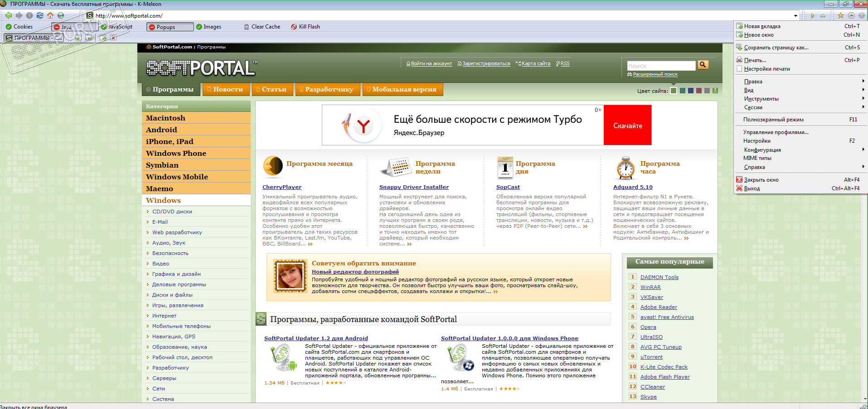Expand the Конфигурация submenu
This screenshot has height=409, width=868.
click(801, 150)
